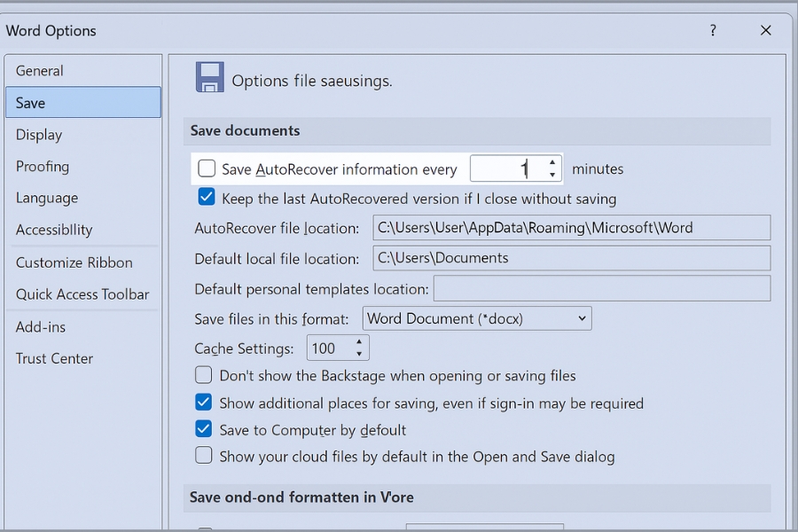Click Default personal templates location field

pyautogui.click(x=601, y=289)
